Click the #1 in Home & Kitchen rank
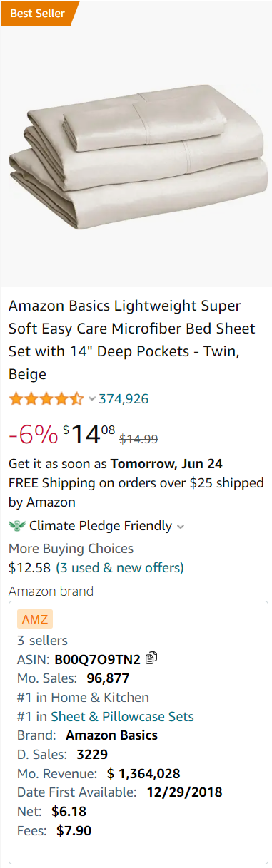Screen dimensions: 272x868 click(x=83, y=698)
